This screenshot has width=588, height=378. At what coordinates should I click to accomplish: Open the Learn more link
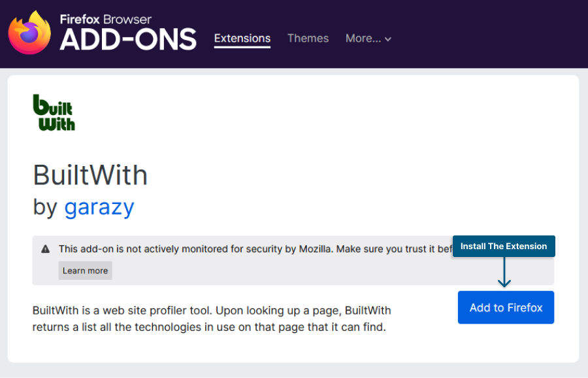[x=85, y=271]
